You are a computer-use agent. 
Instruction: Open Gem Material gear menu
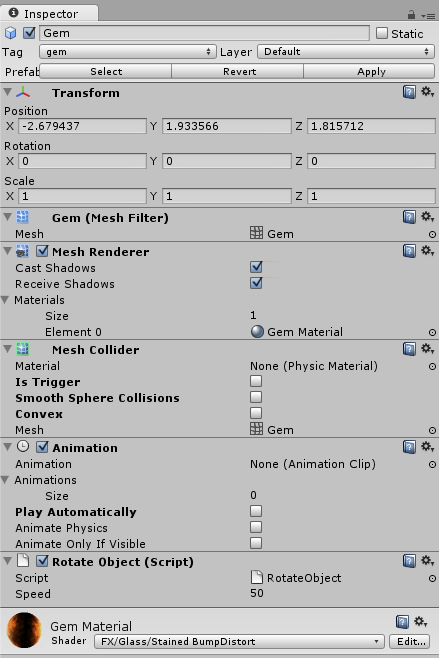pos(421,621)
